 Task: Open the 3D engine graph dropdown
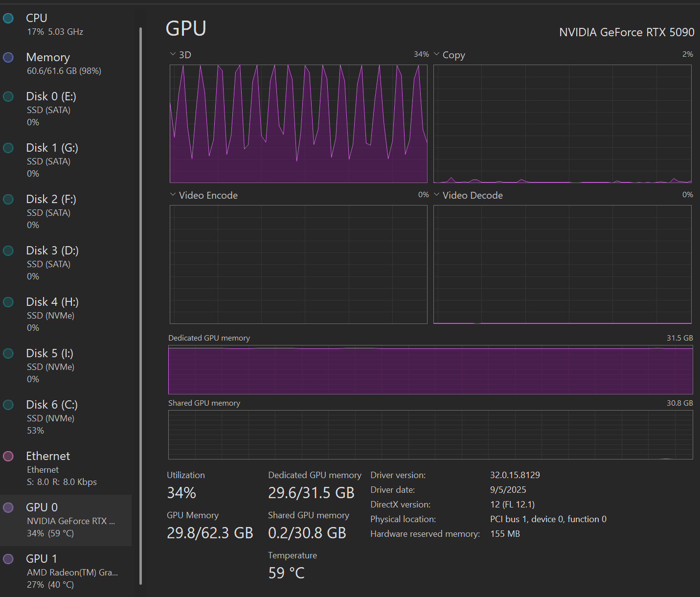coord(173,54)
